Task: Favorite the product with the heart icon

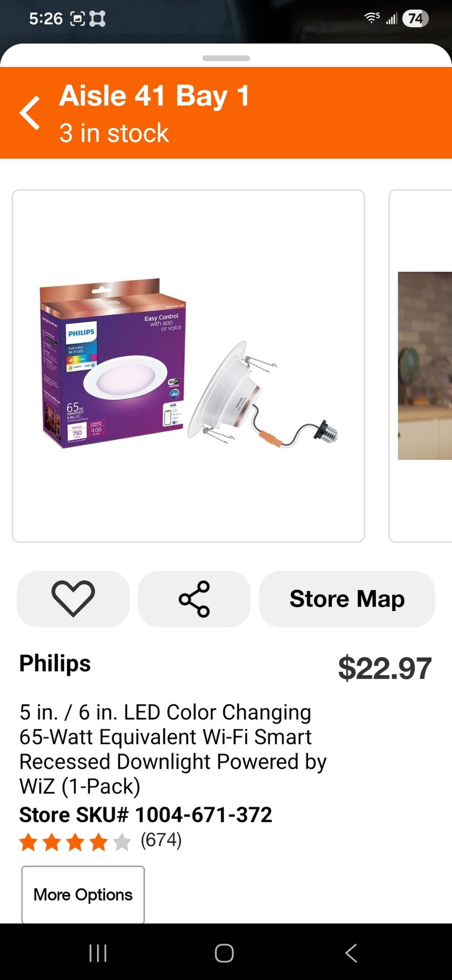Action: pyautogui.click(x=73, y=599)
